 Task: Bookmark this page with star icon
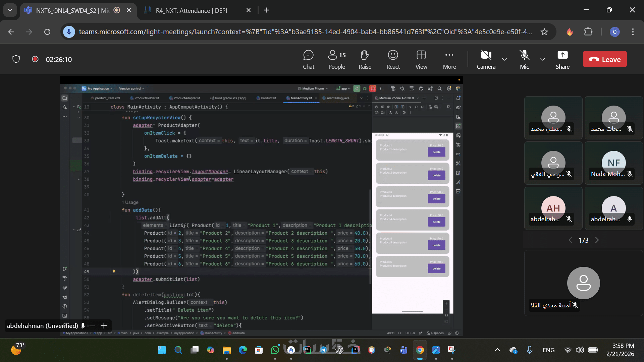544,32
